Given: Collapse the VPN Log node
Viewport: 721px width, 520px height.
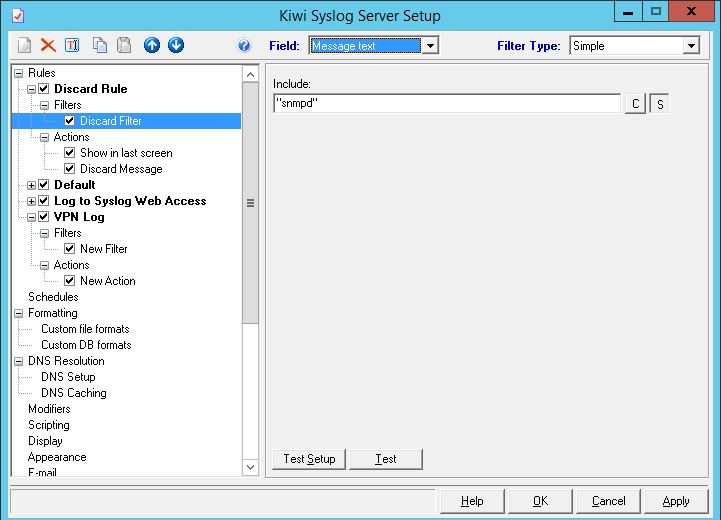Looking at the screenshot, I should (x=31, y=217).
